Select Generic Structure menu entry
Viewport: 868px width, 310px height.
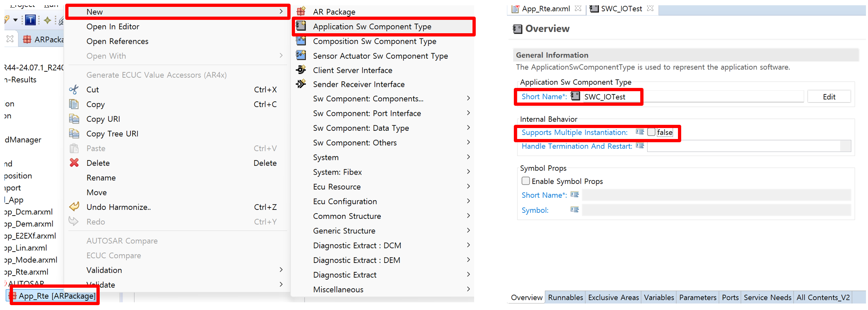[x=344, y=231]
